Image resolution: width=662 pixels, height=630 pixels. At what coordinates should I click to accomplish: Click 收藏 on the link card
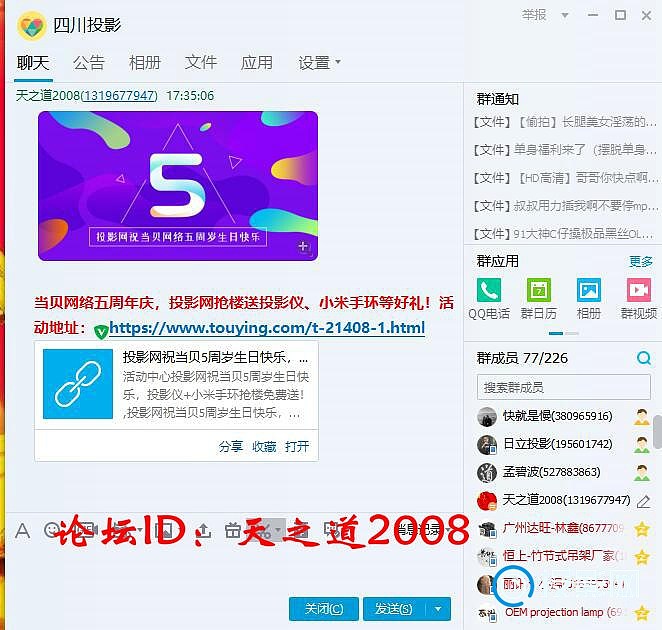[264, 447]
